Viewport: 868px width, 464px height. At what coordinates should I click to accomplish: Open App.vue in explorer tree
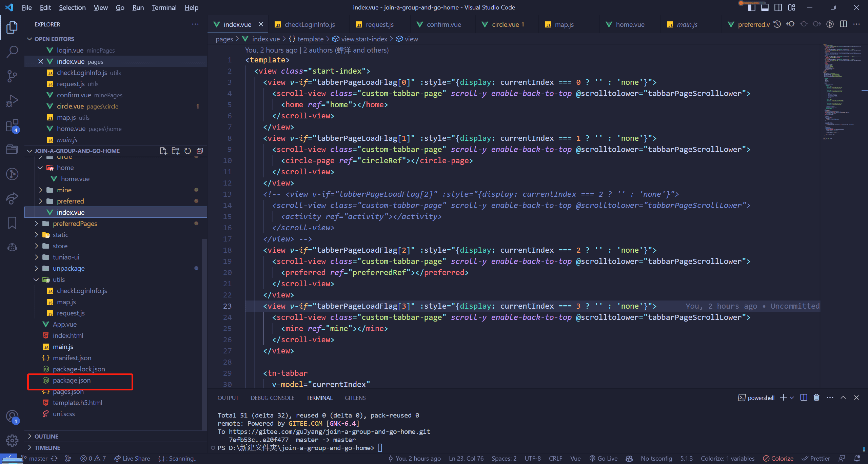click(115, 324)
